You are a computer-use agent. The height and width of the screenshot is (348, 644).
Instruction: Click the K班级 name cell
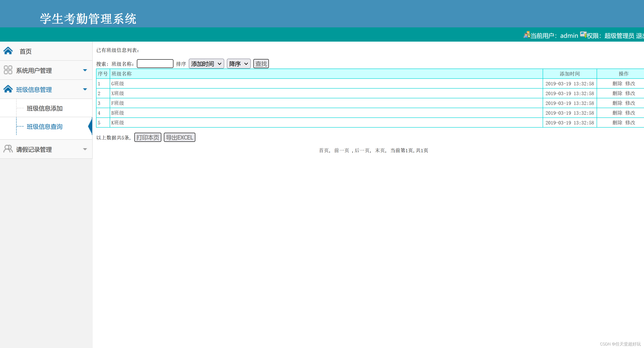(x=326, y=123)
